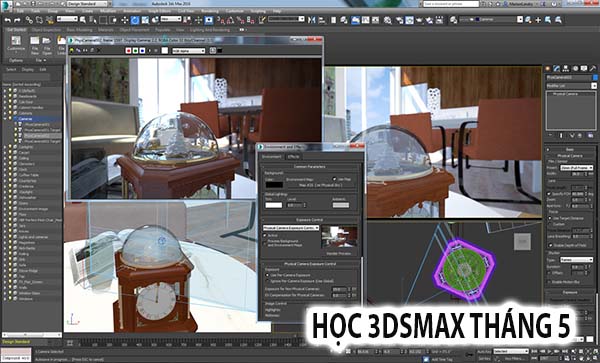600x363 pixels.
Task: Click the Render Preview button
Action: click(339, 253)
